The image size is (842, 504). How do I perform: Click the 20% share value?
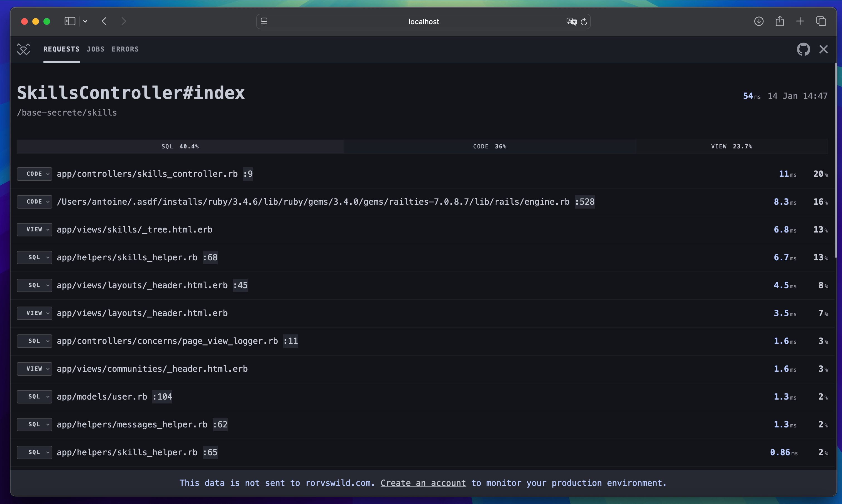[x=820, y=174]
